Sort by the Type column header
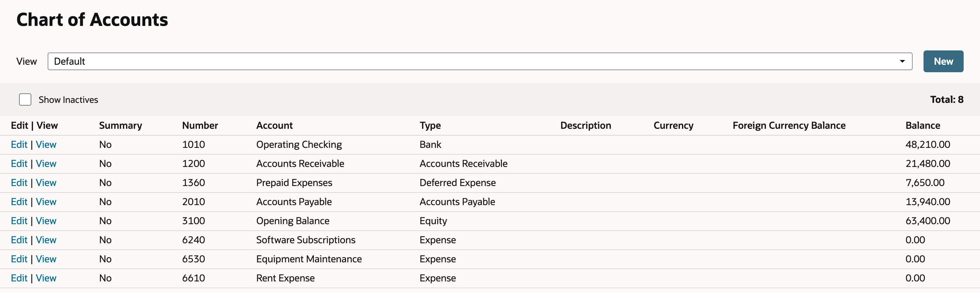Viewport: 980px width, 293px height. pos(430,125)
